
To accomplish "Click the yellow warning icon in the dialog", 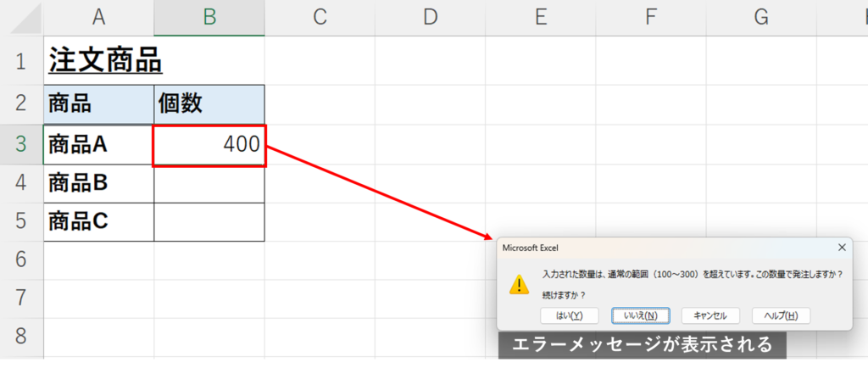I will [x=520, y=284].
